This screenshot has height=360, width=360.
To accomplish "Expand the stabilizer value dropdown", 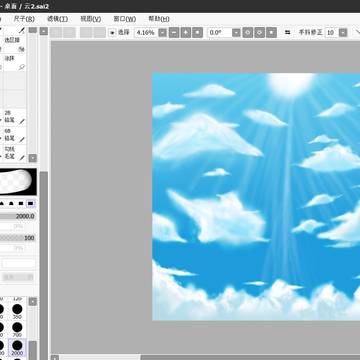I will [x=343, y=33].
